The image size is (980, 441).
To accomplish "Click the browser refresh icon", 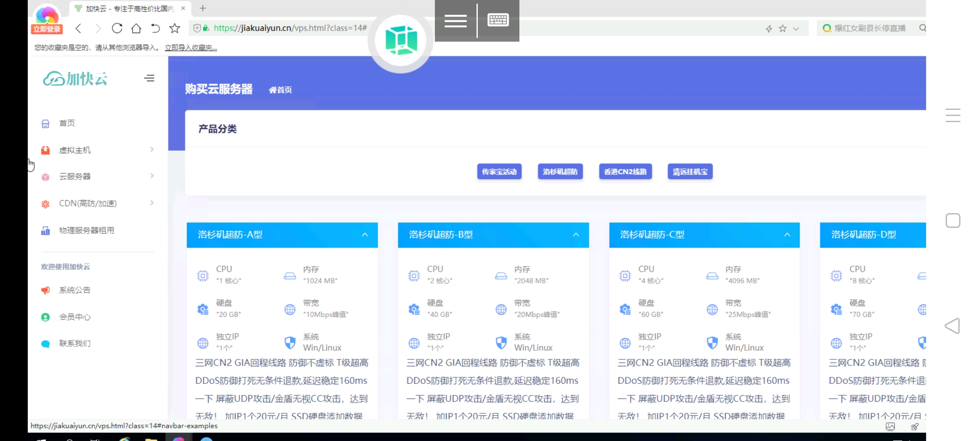I will 117,28.
